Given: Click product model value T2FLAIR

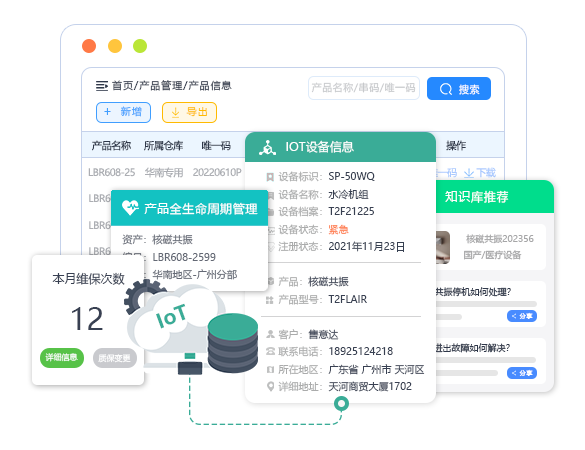Looking at the screenshot, I should coord(348,299).
